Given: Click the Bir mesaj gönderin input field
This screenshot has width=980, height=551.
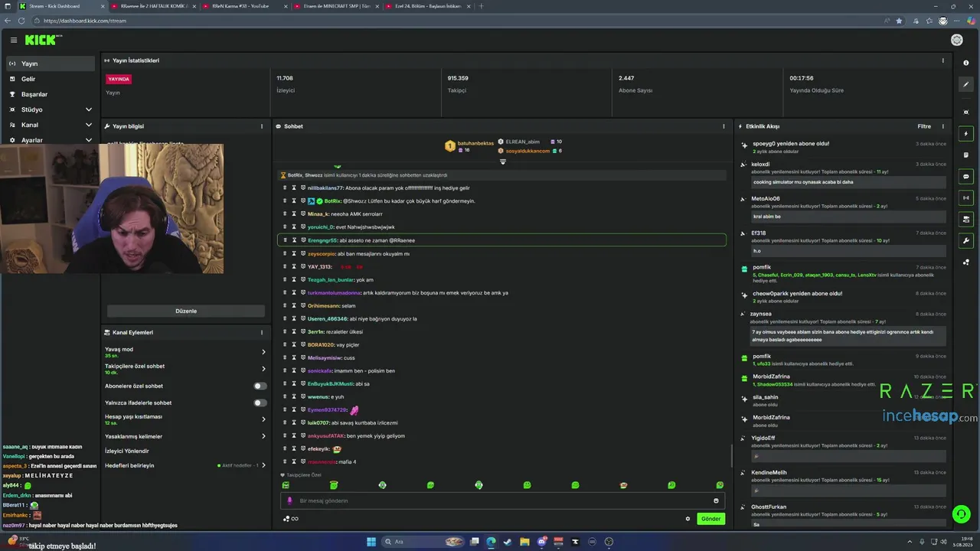Looking at the screenshot, I should (x=501, y=500).
